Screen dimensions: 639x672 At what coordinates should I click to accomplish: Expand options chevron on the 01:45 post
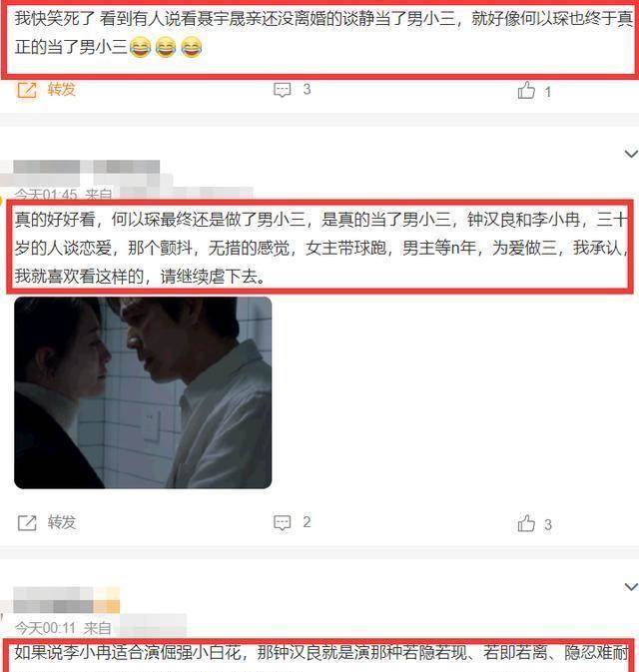pyautogui.click(x=631, y=154)
